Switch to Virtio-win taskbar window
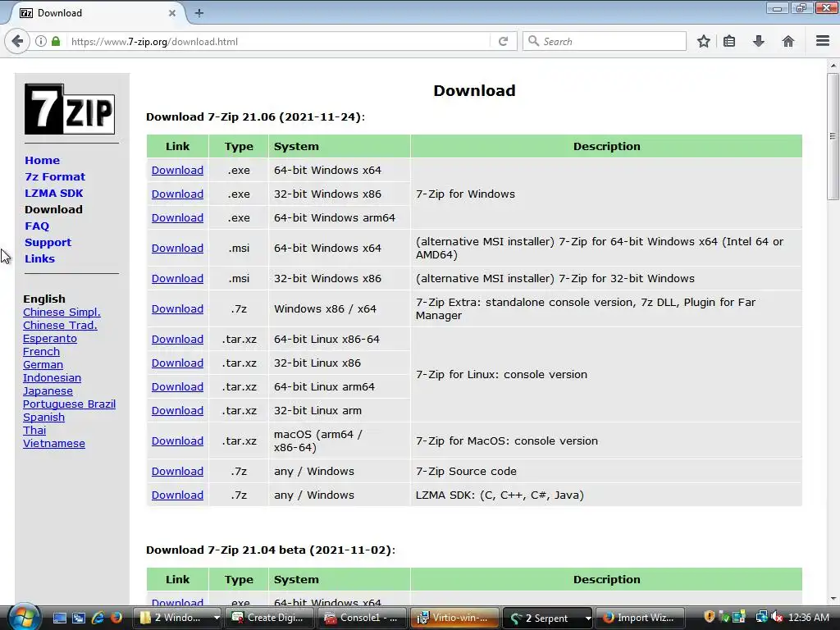Screen dimensions: 840x630 point(454,618)
